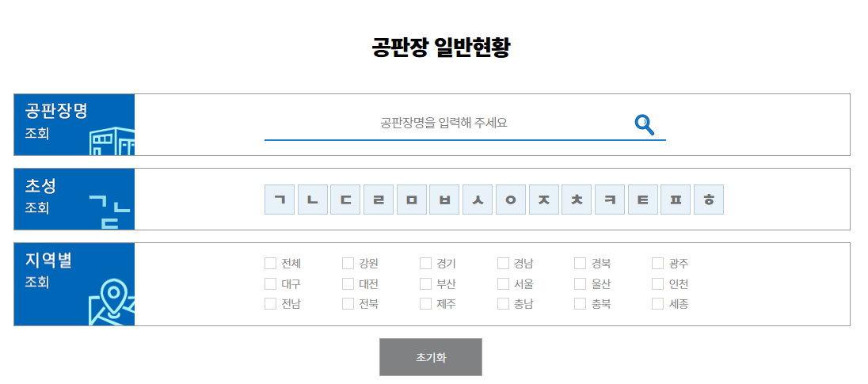This screenshot has width=868, height=384.
Task: Check the 제주 region checkbox
Action: (x=425, y=304)
